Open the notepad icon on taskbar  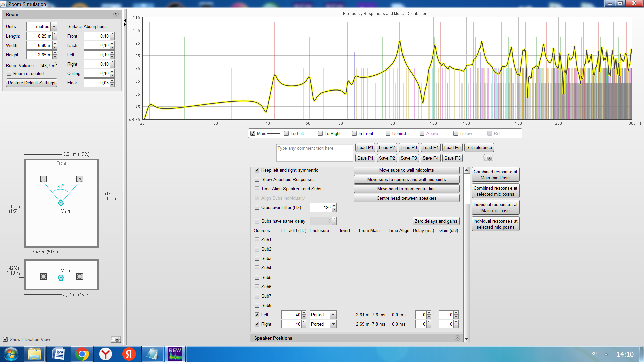point(152,354)
